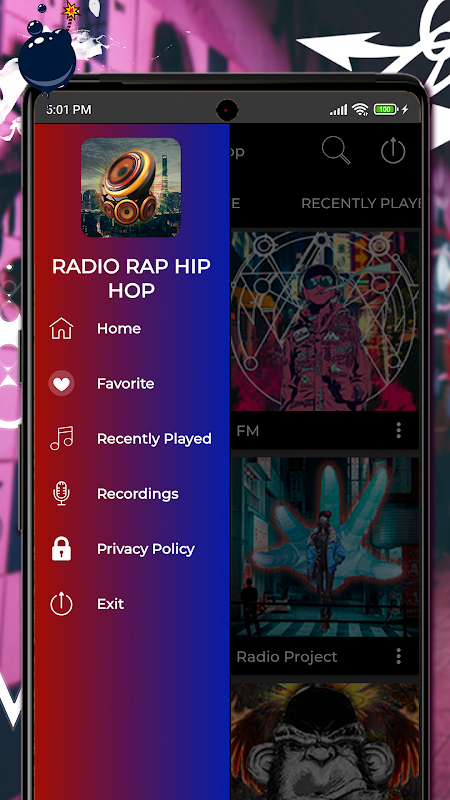Select the Favorite menu entry
This screenshot has width=450, height=800.
(x=132, y=384)
